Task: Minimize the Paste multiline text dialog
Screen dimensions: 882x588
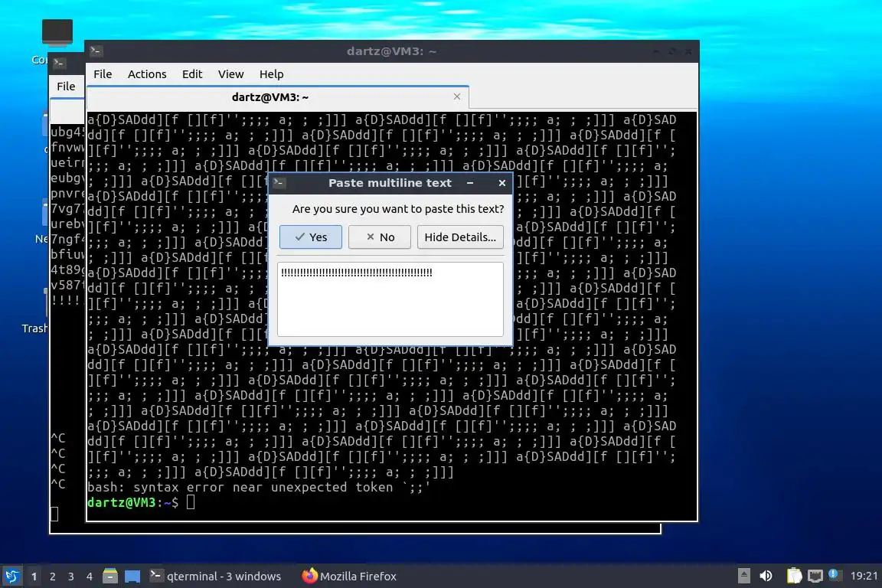Action: coord(470,183)
